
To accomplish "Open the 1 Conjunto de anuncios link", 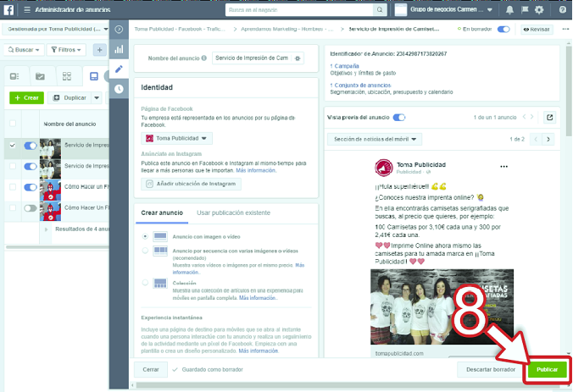I will (360, 85).
